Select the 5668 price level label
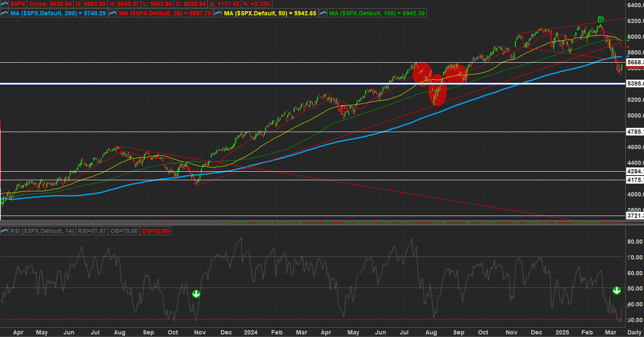 tap(635, 62)
